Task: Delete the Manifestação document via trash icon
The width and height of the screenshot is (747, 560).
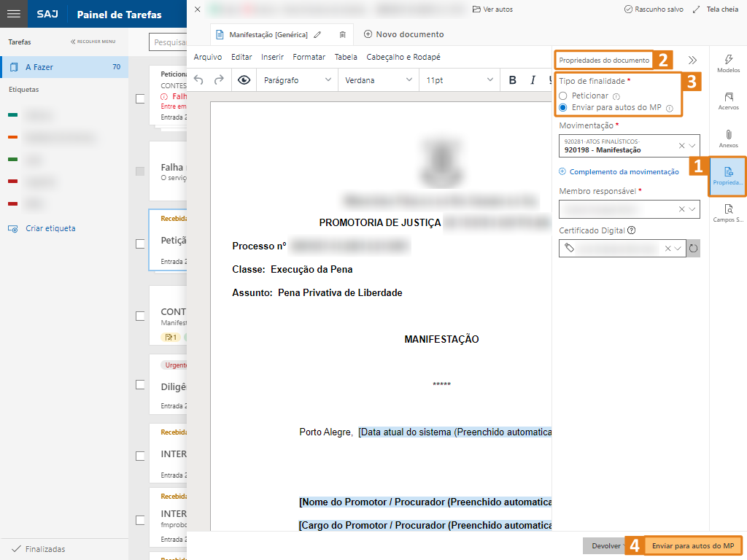Action: click(x=342, y=34)
